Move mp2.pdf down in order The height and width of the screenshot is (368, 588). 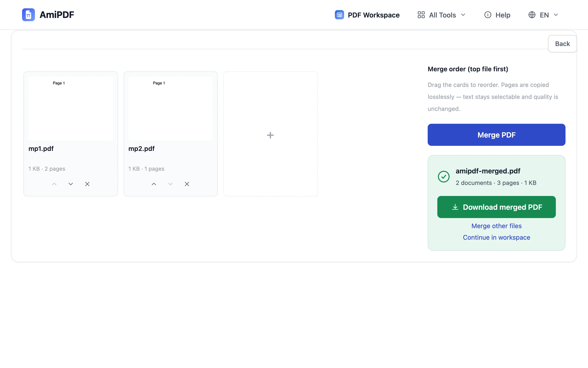point(170,184)
